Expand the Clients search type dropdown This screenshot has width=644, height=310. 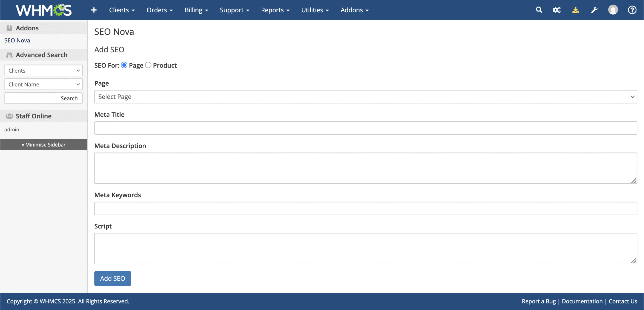click(x=44, y=71)
